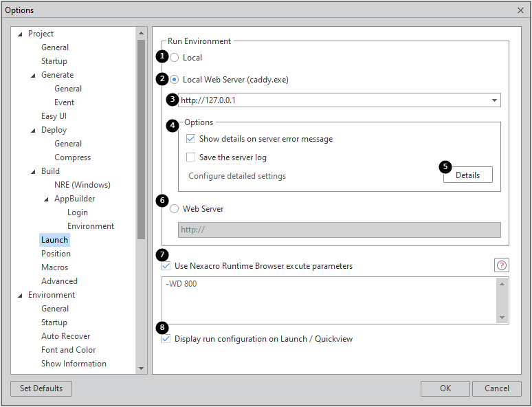This screenshot has width=532, height=407.
Task: Toggle Display run configuration on Launch checkbox
Action: [166, 339]
